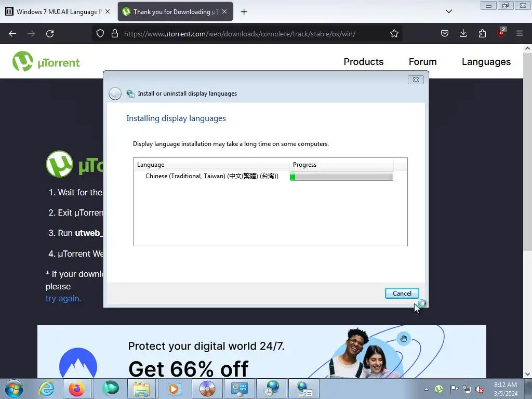Cancel the display language installation
The height and width of the screenshot is (399, 532).
(402, 294)
